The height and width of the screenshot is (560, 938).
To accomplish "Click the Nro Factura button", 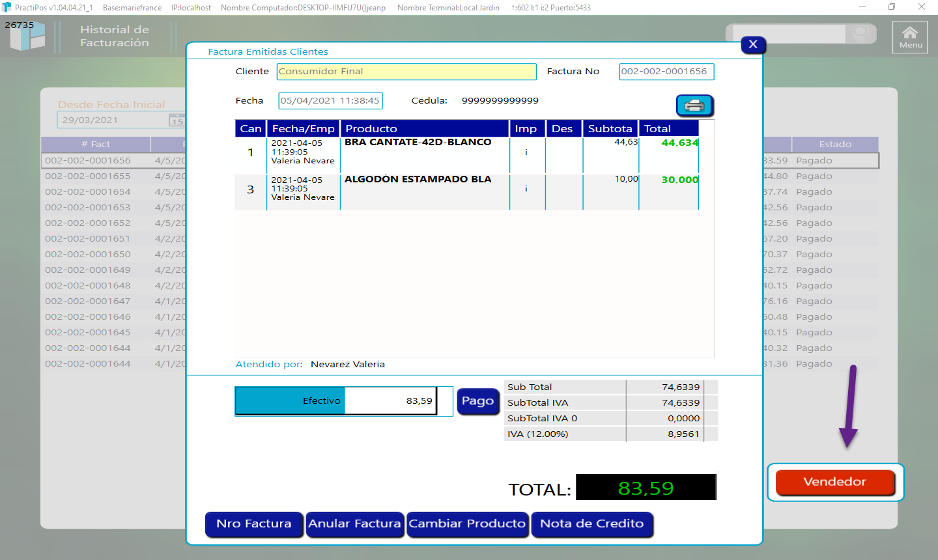I will point(254,524).
